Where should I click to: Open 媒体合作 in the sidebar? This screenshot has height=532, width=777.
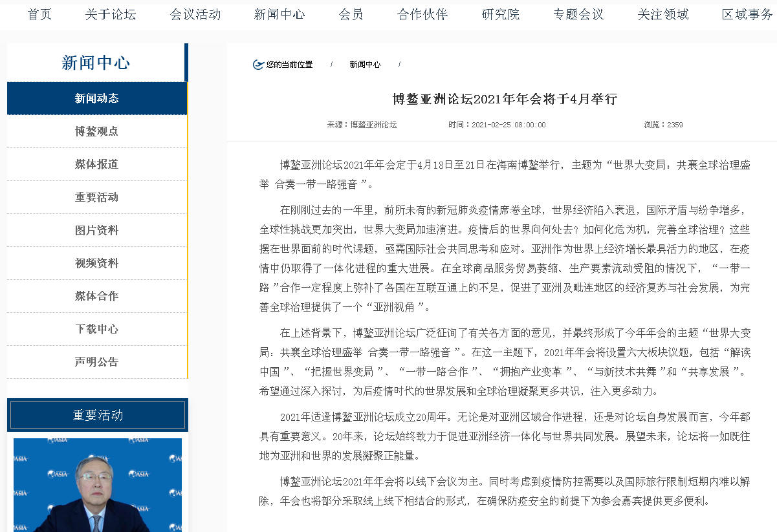tap(97, 296)
